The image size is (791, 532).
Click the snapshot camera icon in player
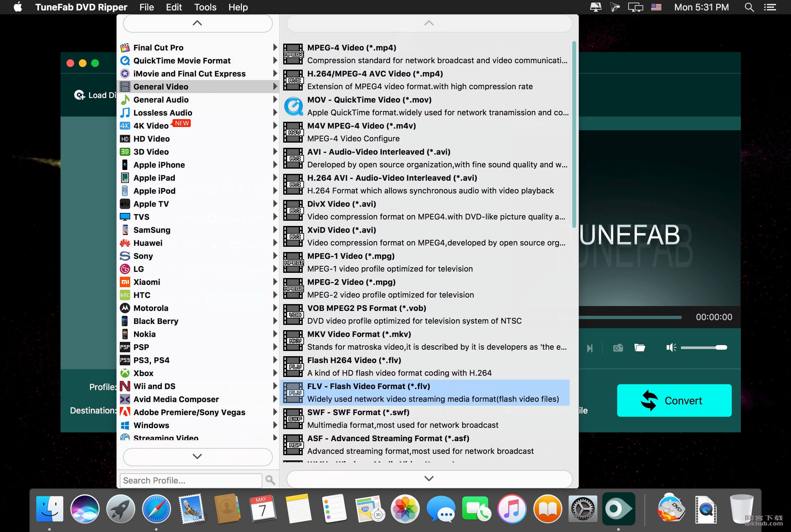click(x=618, y=348)
